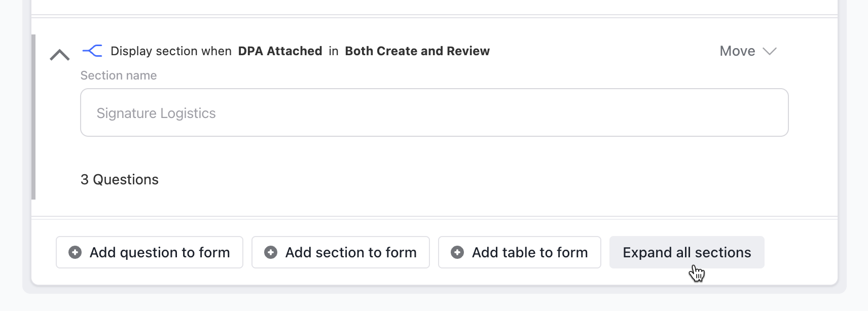Click the Signature Logistics placeholder text
Image resolution: width=868 pixels, height=311 pixels.
156,113
